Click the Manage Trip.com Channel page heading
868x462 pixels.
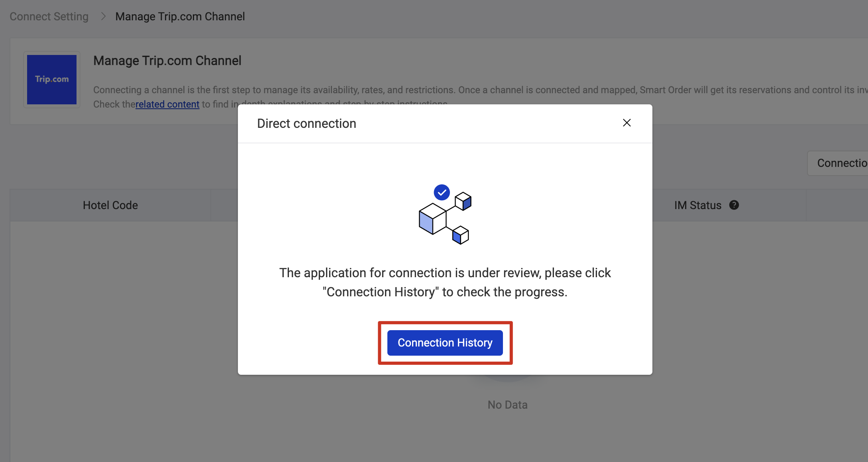[x=167, y=61]
